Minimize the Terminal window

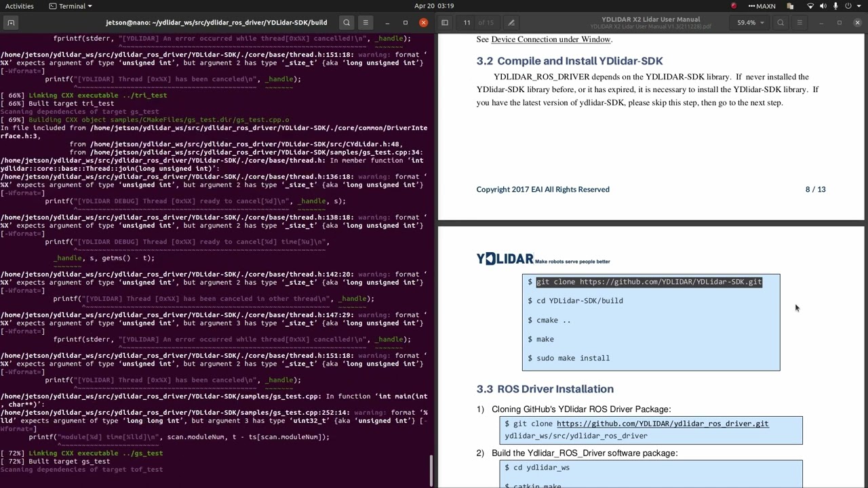[x=387, y=22]
